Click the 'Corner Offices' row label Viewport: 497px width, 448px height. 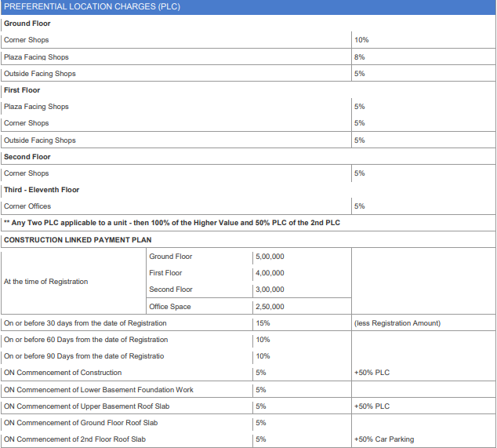[x=27, y=206]
